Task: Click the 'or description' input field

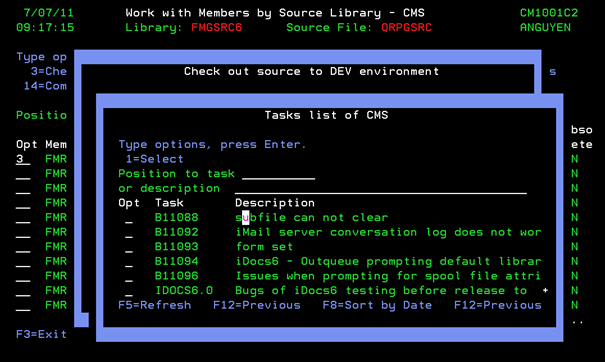Action: 380,188
